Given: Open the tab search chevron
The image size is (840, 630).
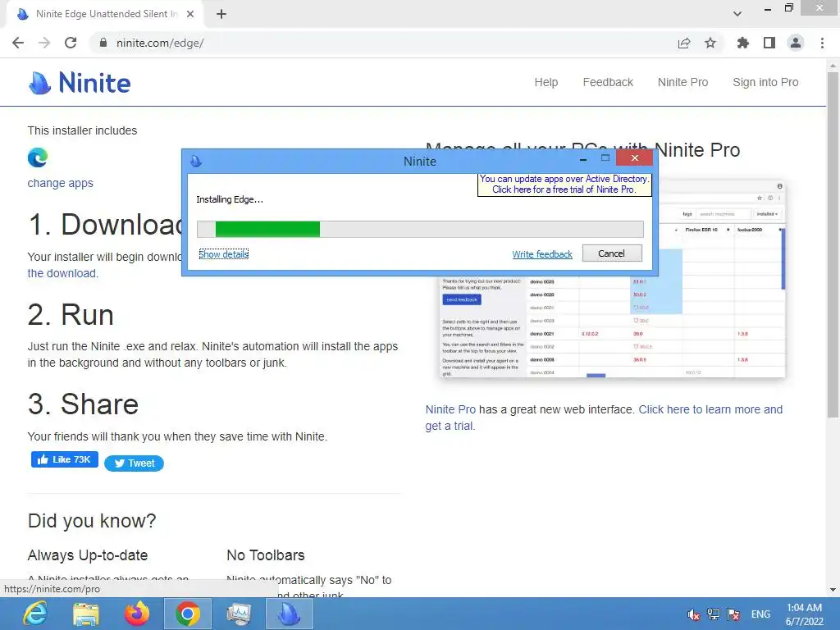Looking at the screenshot, I should (737, 14).
